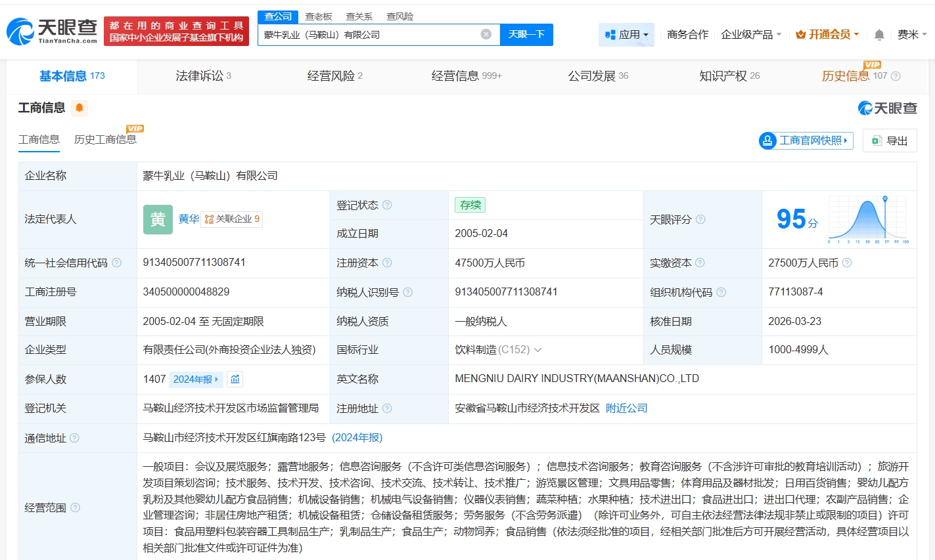Open the 开通会员 membership dropdown
The width and height of the screenshot is (935, 560).
click(x=827, y=34)
